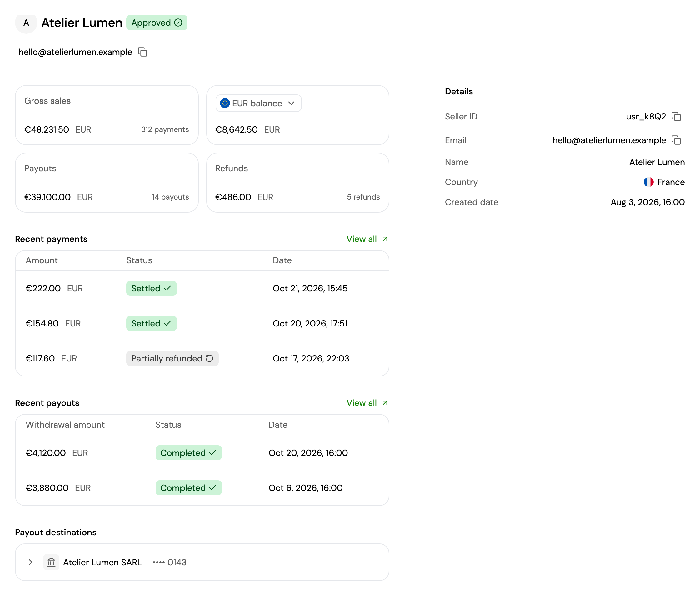Screen dimensions: 700x596
Task: Click the arrow icon beside Recent payments View all
Action: click(x=385, y=239)
